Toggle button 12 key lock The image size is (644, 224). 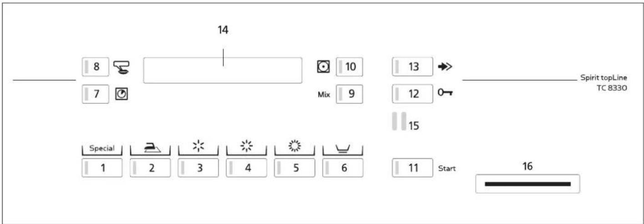click(x=413, y=94)
